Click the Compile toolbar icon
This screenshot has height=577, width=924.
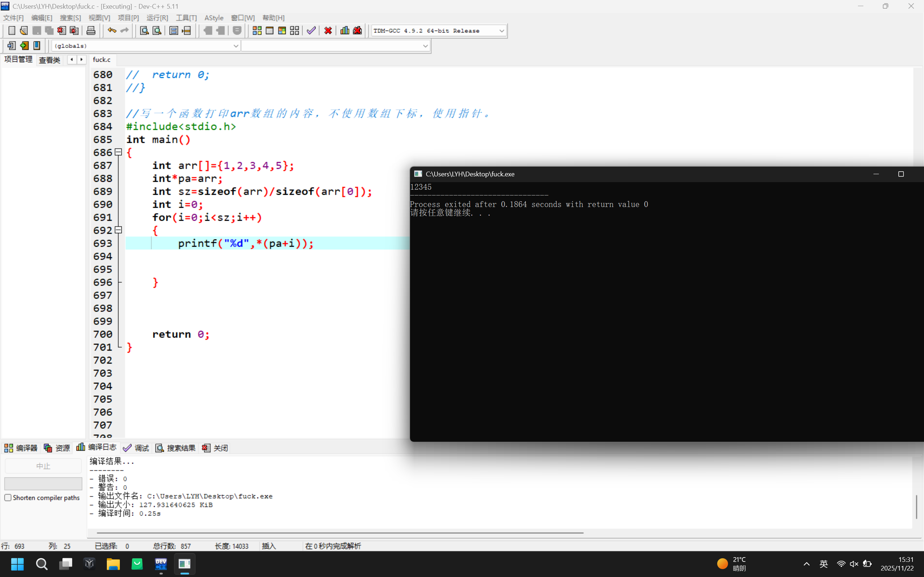pyautogui.click(x=257, y=31)
